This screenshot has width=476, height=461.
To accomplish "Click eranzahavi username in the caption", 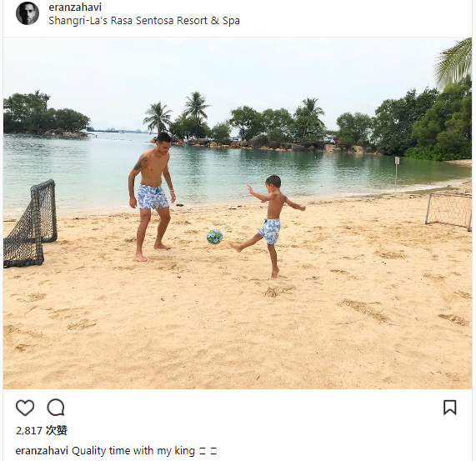I will pyautogui.click(x=42, y=451).
